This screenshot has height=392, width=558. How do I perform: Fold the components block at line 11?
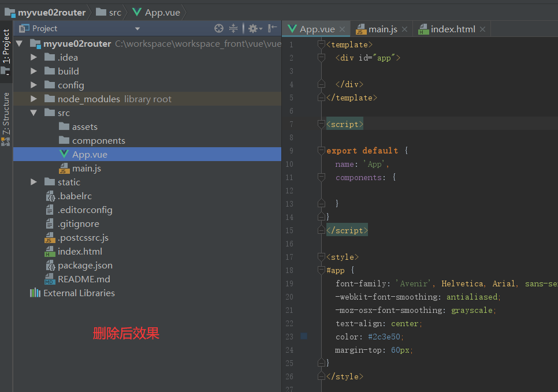pyautogui.click(x=321, y=177)
